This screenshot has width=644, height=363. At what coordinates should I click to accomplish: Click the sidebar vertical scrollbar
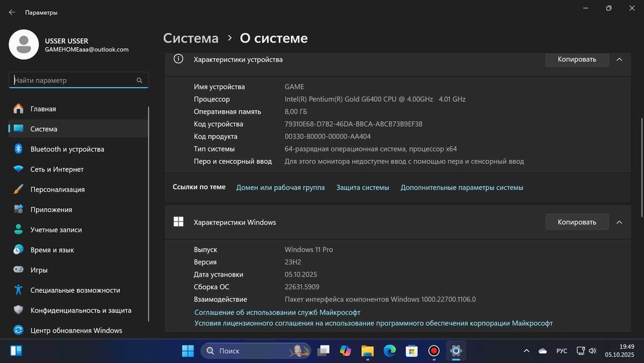[148, 214]
